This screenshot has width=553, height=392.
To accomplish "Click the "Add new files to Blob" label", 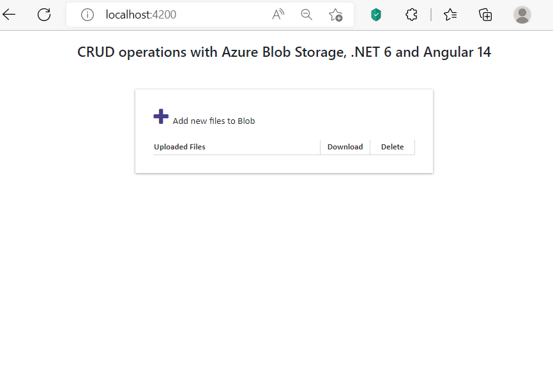I will click(x=214, y=121).
